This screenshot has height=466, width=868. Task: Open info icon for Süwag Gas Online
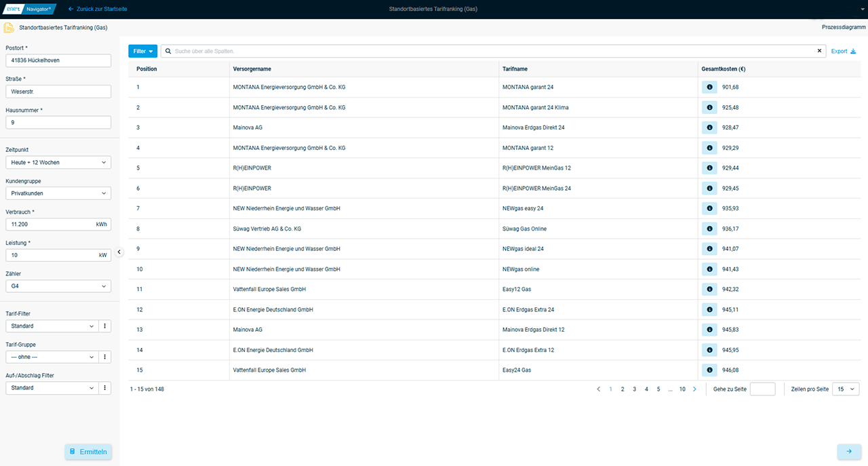coord(709,229)
